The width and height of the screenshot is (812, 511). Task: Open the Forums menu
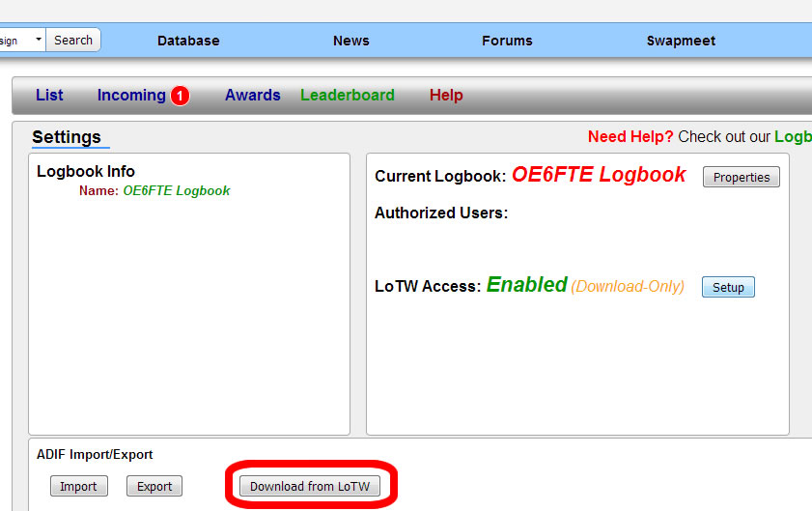click(507, 41)
